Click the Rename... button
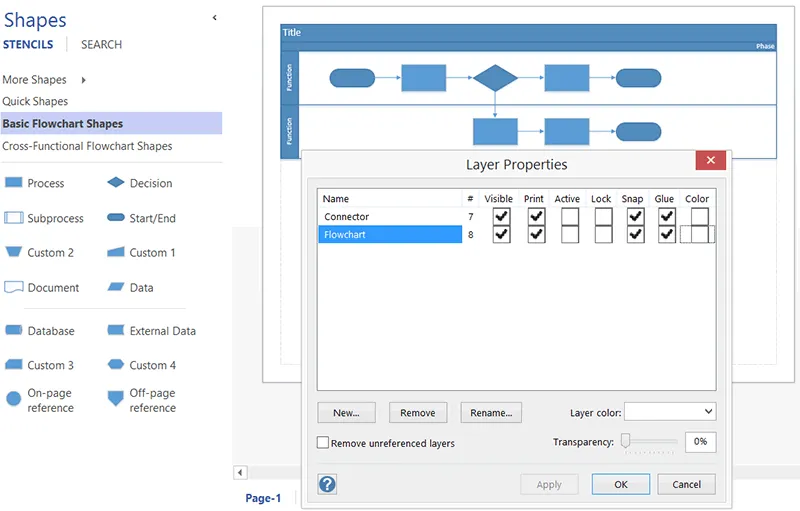The image size is (800, 511). [x=491, y=413]
